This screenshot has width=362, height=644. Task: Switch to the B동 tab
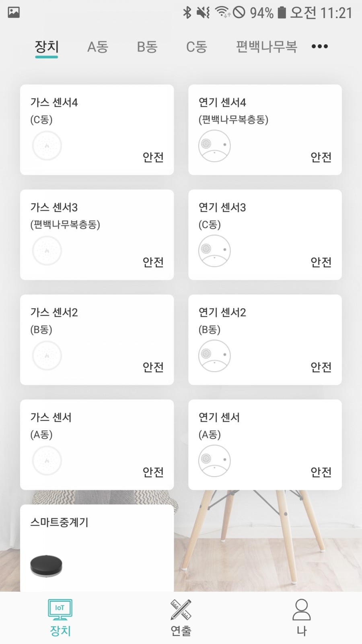click(147, 47)
